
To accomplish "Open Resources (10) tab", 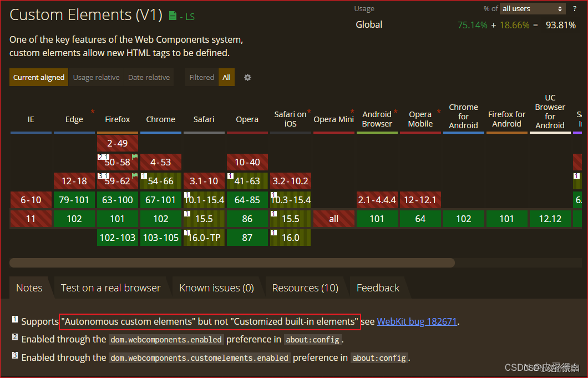I will (305, 288).
